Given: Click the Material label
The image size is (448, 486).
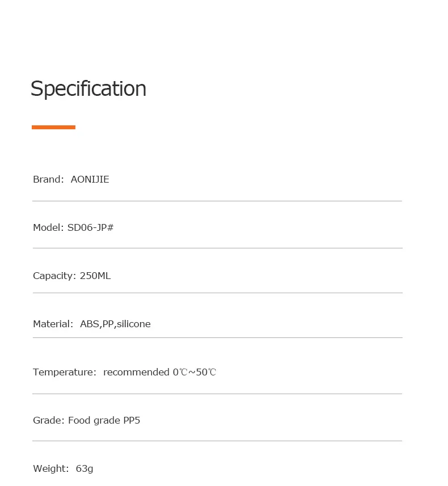Looking at the screenshot, I should pos(53,324).
